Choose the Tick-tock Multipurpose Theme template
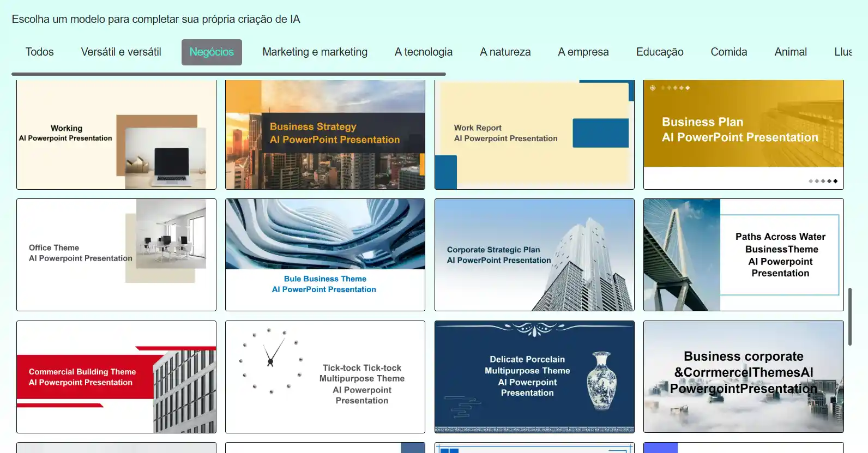This screenshot has width=868, height=453. [325, 377]
